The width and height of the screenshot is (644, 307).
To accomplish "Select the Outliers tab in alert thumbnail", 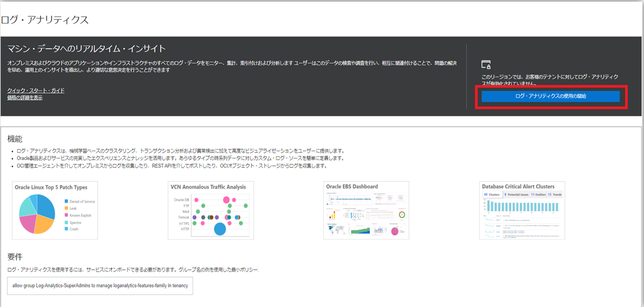I will [x=537, y=195].
